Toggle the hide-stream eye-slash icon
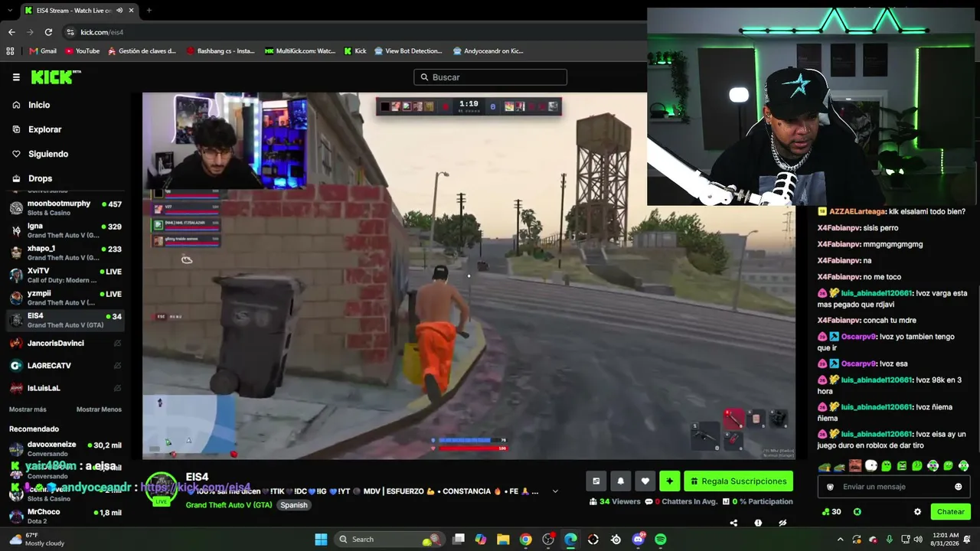Viewport: 980px width, 551px height. click(x=782, y=523)
